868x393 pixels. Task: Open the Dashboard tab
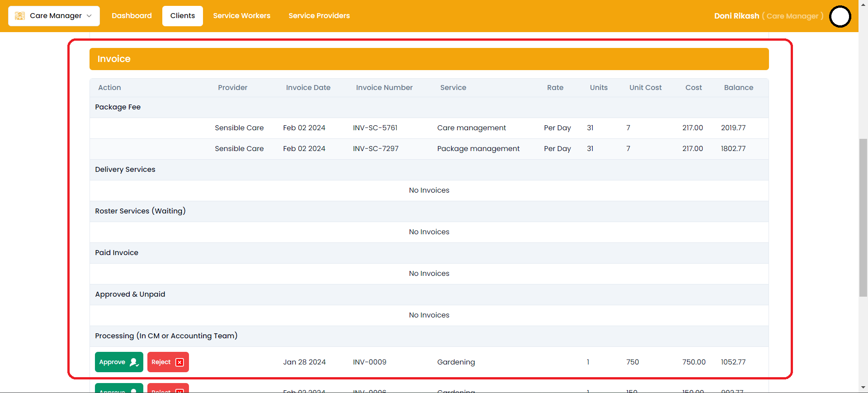pyautogui.click(x=132, y=16)
